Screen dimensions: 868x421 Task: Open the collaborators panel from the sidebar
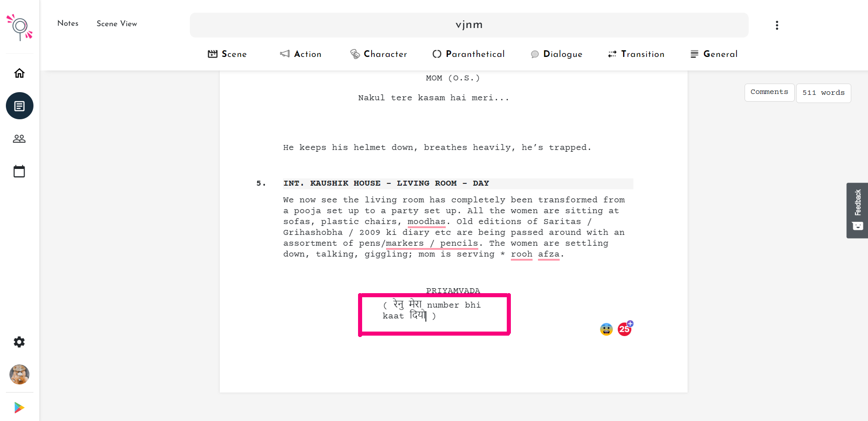[19, 139]
